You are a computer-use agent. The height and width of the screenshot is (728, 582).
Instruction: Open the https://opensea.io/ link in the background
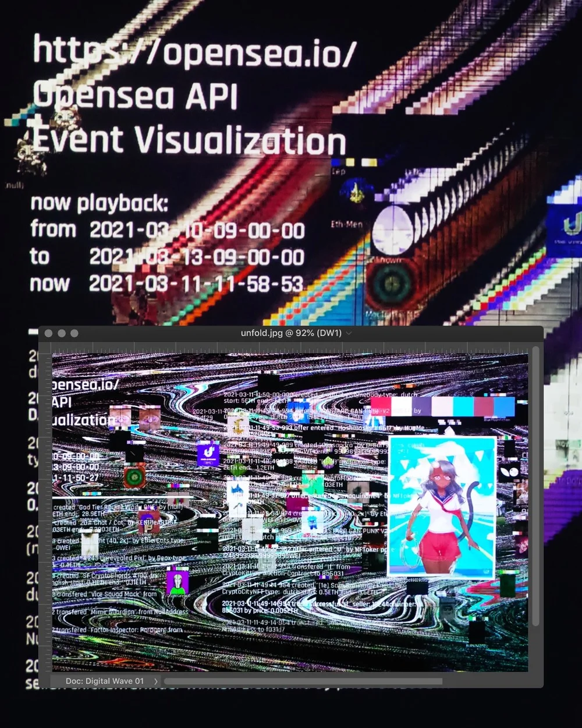pos(194,52)
